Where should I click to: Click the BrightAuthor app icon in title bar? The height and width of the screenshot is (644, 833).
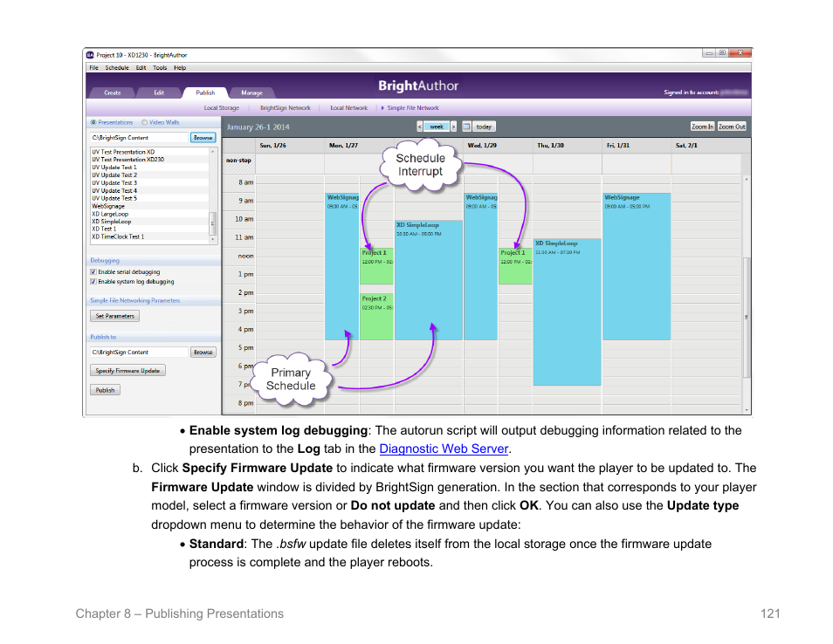[90, 55]
